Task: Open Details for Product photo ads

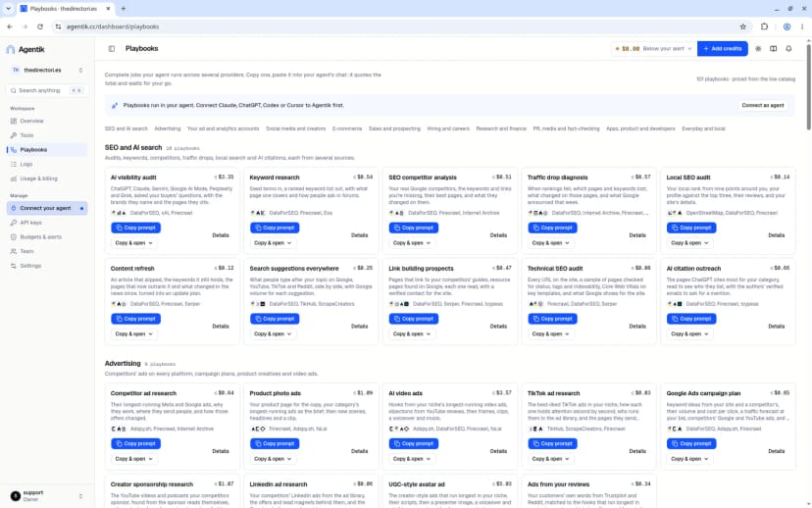Action: pos(359,451)
